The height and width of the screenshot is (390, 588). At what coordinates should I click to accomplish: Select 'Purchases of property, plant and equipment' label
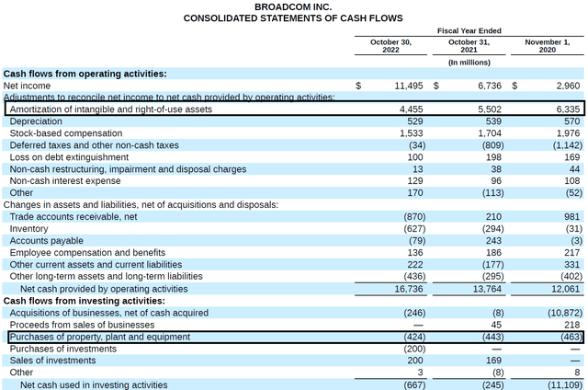[x=100, y=337]
